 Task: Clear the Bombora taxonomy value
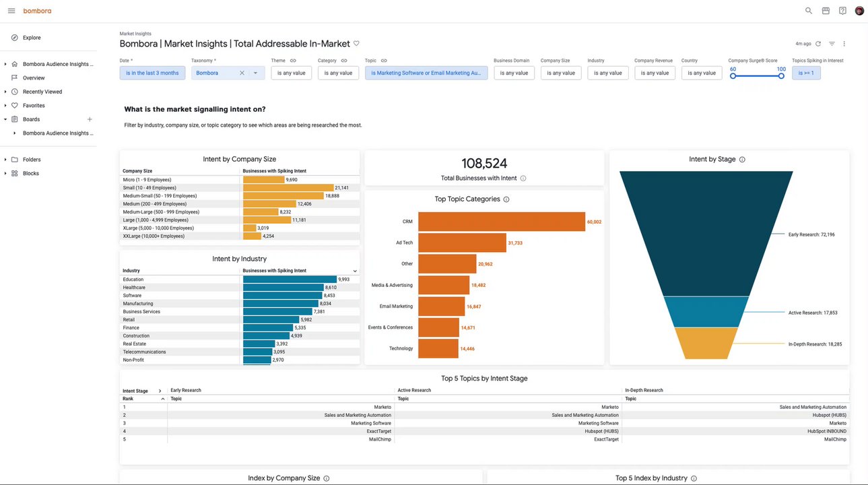(x=242, y=73)
